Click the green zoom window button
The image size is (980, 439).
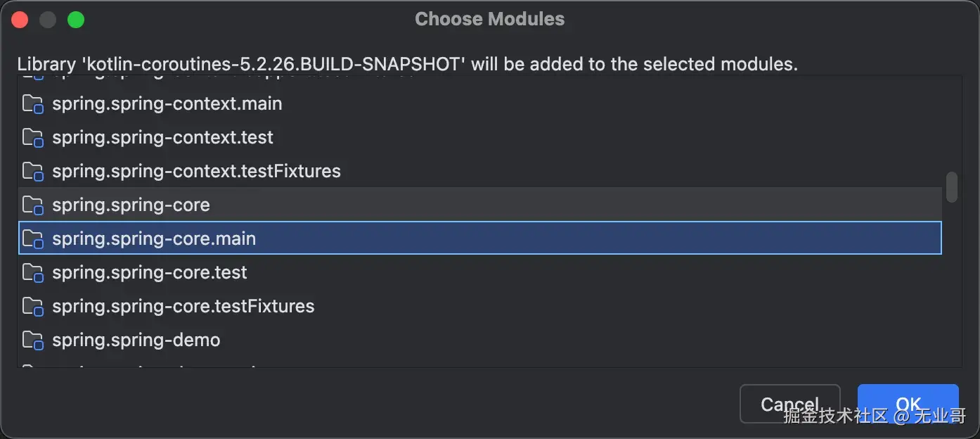click(76, 20)
